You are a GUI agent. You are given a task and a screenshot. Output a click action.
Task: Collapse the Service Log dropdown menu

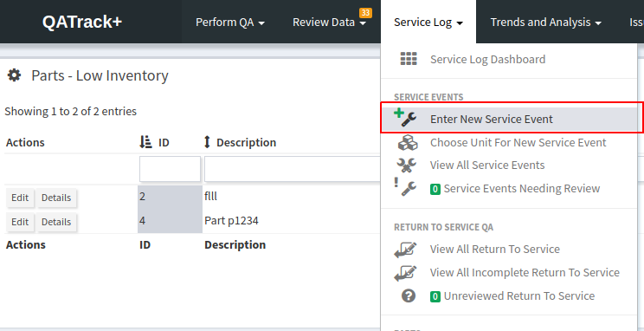coord(428,23)
